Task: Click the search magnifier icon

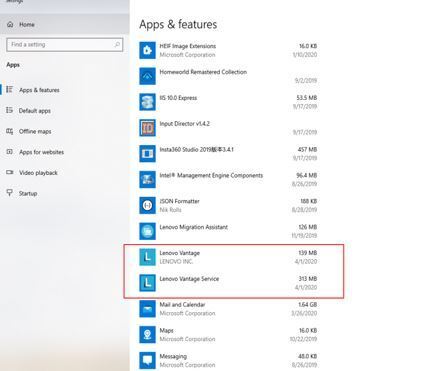Action: [117, 44]
